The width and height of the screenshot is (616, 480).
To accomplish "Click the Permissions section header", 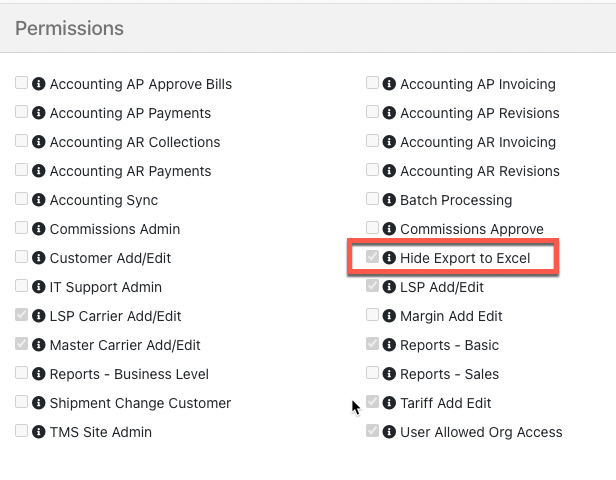I will 70,28.
